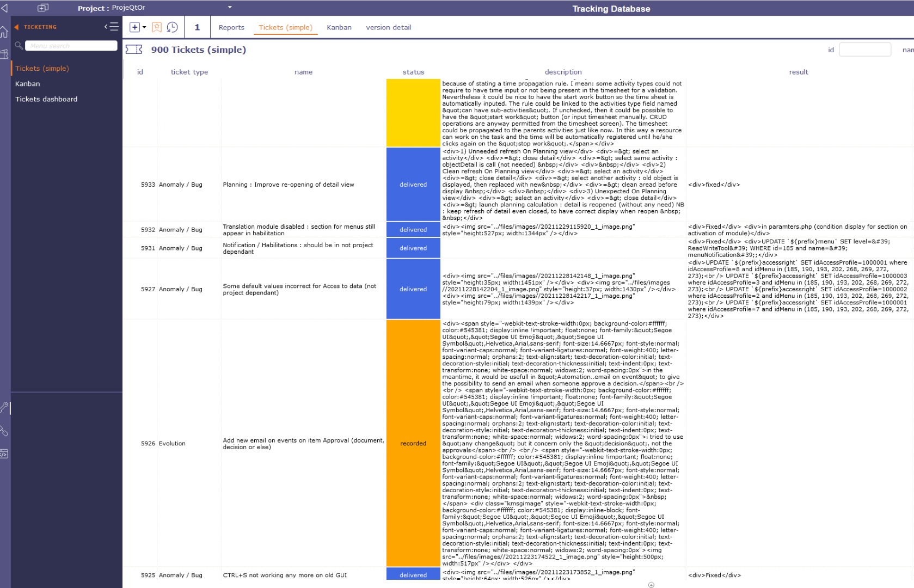Click the home icon in left rail
The image size is (914, 588).
(x=4, y=32)
